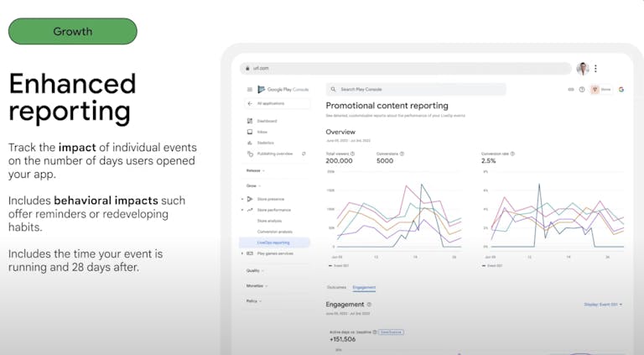Open Store analysis in sidebar

coord(269,221)
